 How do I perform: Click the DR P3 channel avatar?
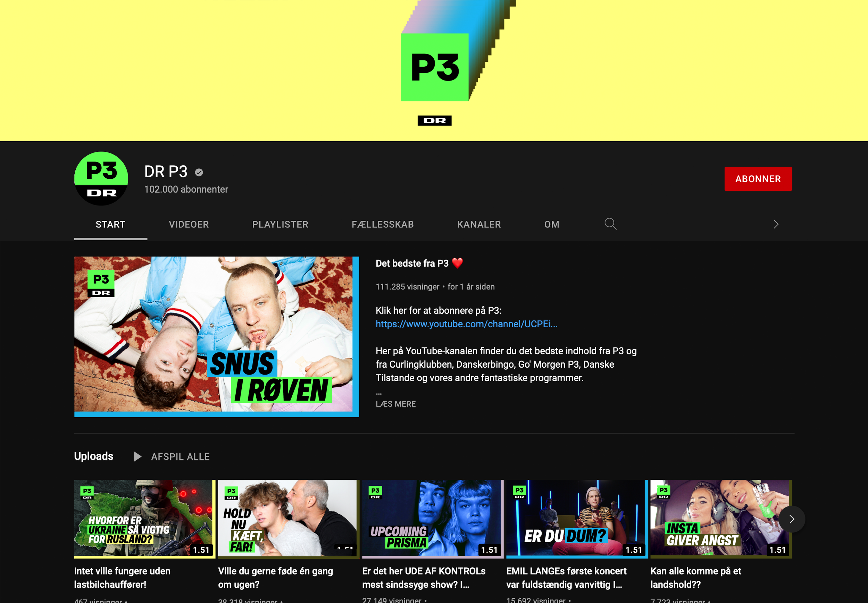point(101,179)
